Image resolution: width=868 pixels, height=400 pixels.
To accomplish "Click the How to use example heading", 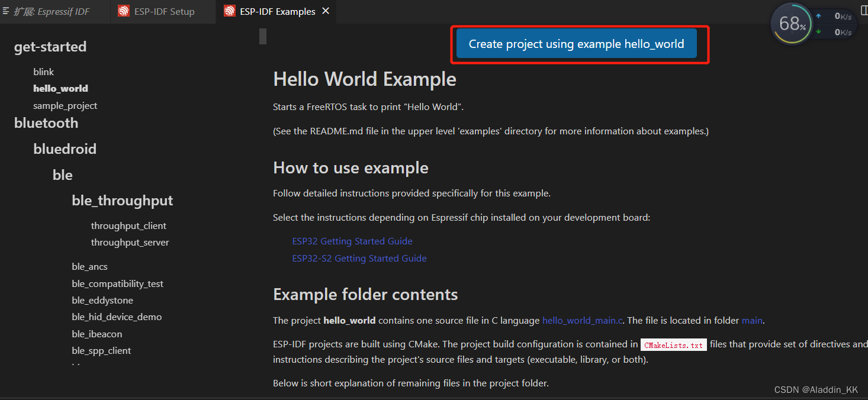I will pyautogui.click(x=351, y=168).
